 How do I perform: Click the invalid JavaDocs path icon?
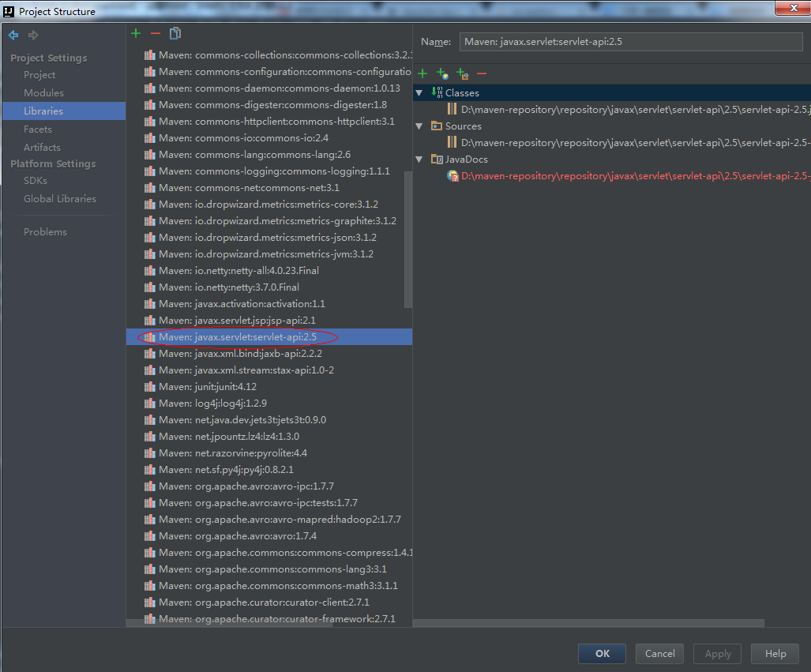point(452,176)
